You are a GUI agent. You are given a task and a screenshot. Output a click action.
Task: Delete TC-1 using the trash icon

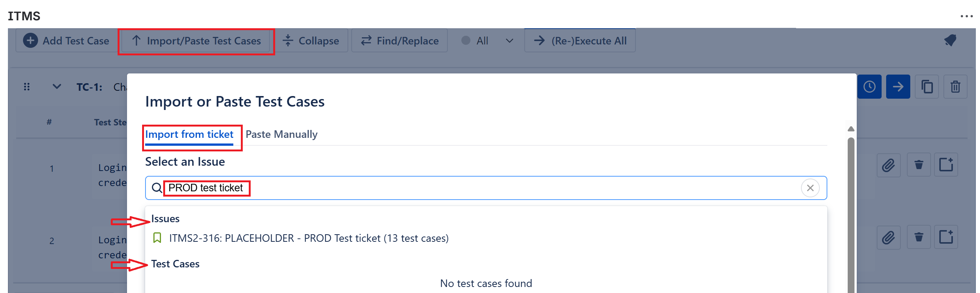(x=955, y=87)
